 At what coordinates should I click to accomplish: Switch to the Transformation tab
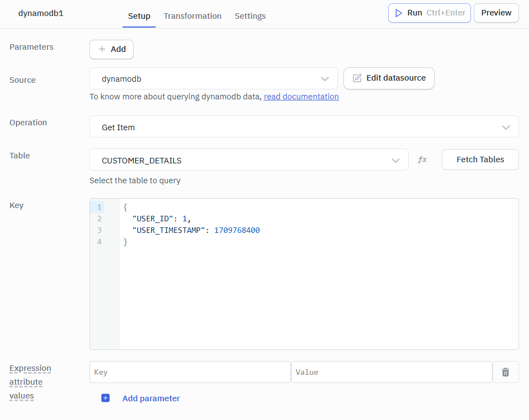point(192,16)
